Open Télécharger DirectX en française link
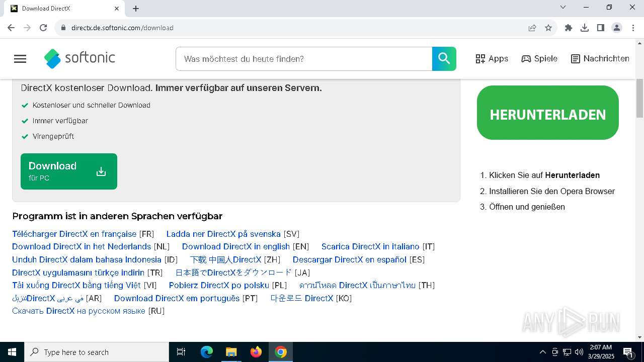The width and height of the screenshot is (644, 362). [x=74, y=234]
